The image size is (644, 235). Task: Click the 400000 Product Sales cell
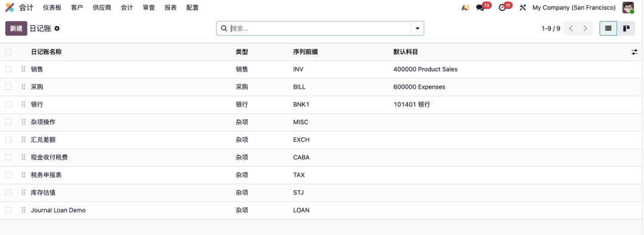coord(426,69)
